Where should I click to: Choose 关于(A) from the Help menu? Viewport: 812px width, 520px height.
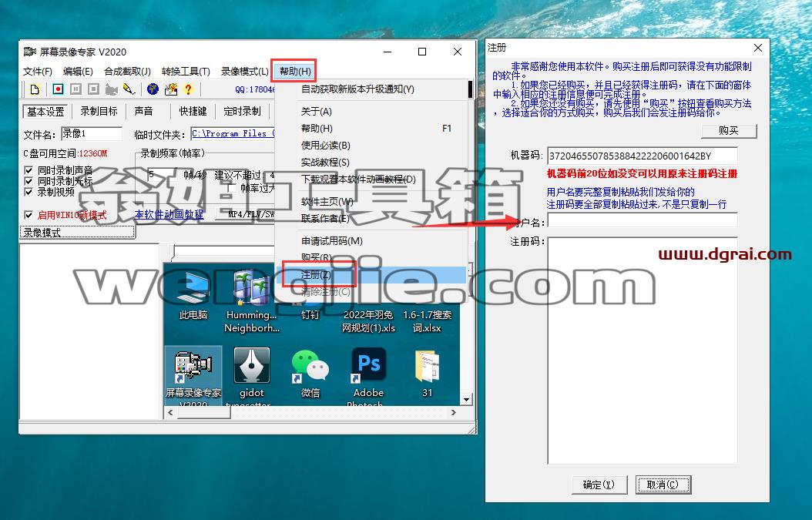(372, 112)
